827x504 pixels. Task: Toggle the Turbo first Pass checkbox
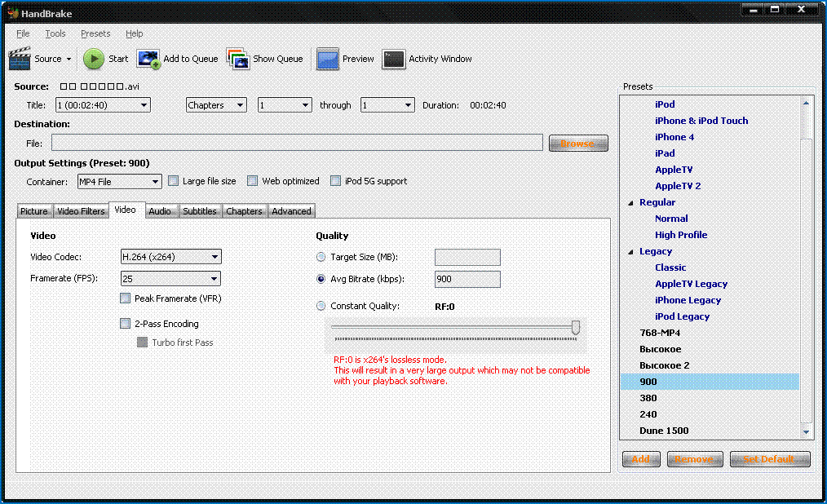[x=142, y=343]
